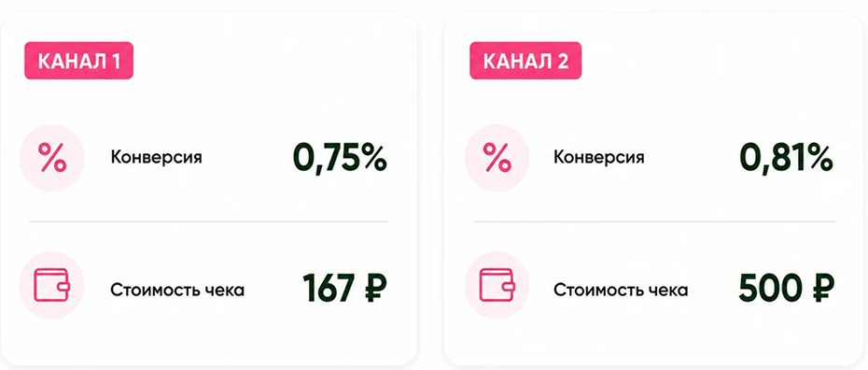Click the 0,81% conversion value
This screenshot has width=868, height=370.
click(x=786, y=159)
